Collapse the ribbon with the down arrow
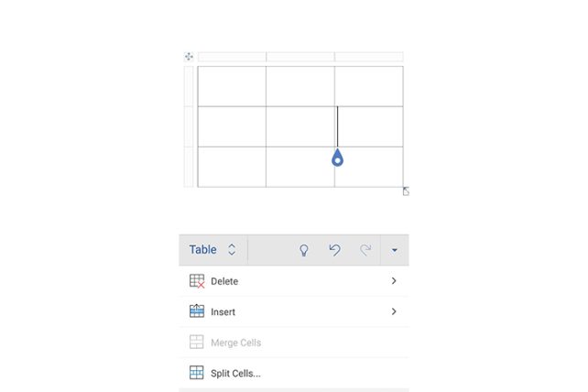 [395, 250]
